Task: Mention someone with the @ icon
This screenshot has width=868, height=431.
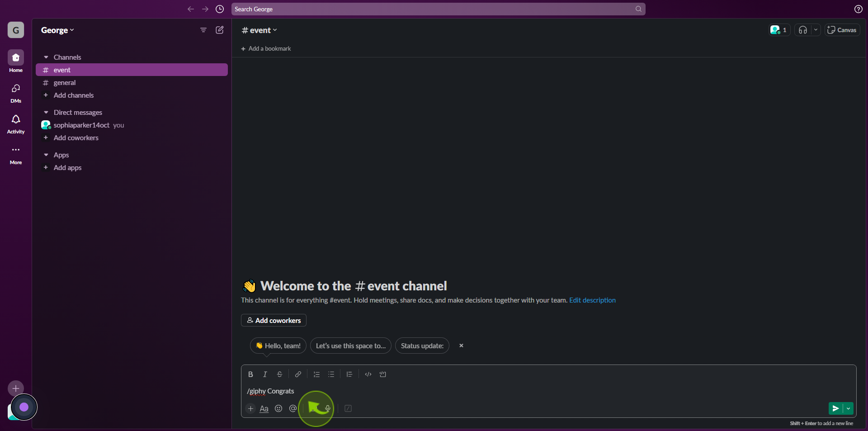Action: pos(293,408)
